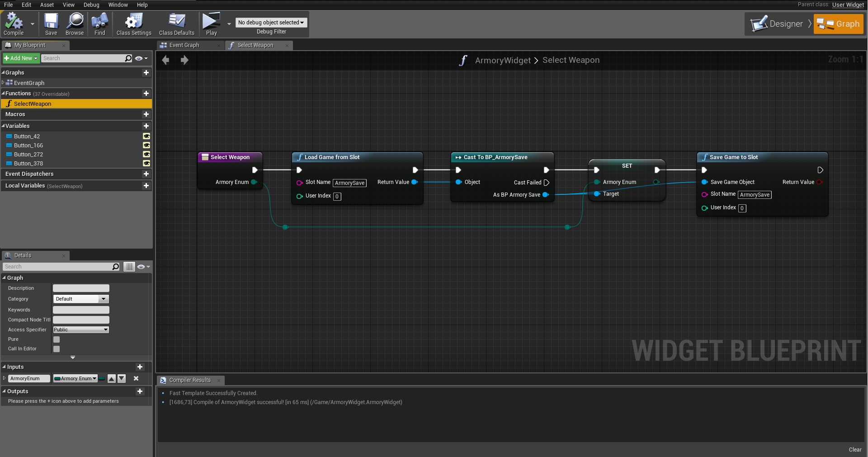Open the Category Default dropdown
868x457 pixels.
tap(81, 299)
